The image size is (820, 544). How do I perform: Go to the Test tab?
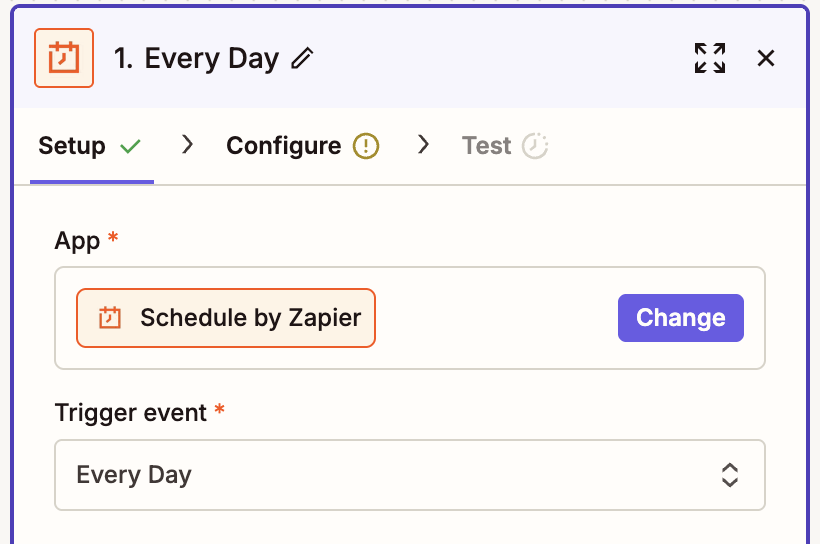point(487,146)
